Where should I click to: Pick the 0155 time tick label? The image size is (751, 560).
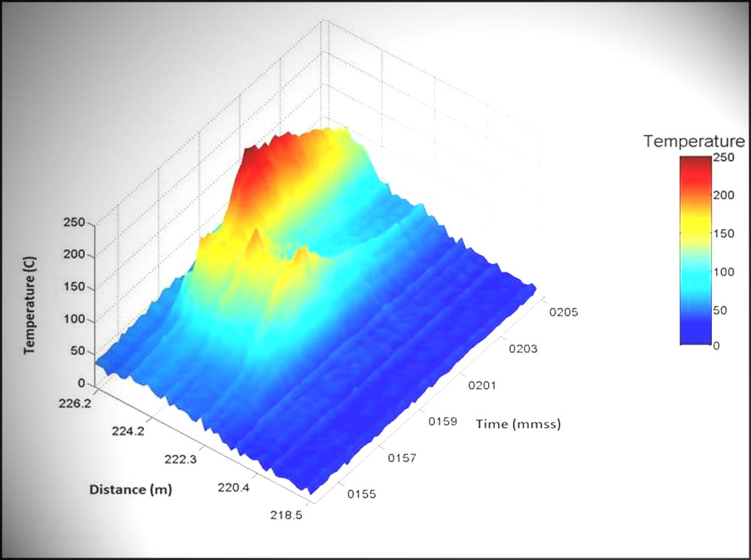pyautogui.click(x=361, y=494)
